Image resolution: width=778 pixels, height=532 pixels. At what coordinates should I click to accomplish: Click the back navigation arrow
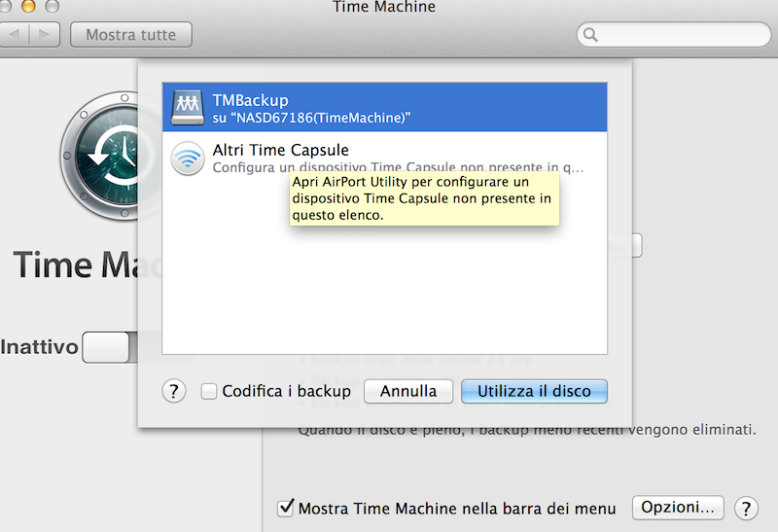pos(16,35)
